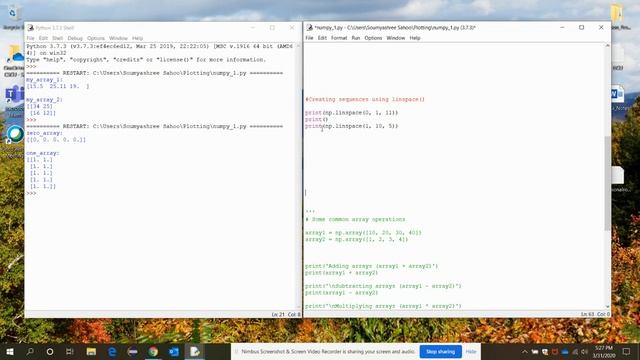Open File Explorer from the taskbar

(x=91, y=351)
